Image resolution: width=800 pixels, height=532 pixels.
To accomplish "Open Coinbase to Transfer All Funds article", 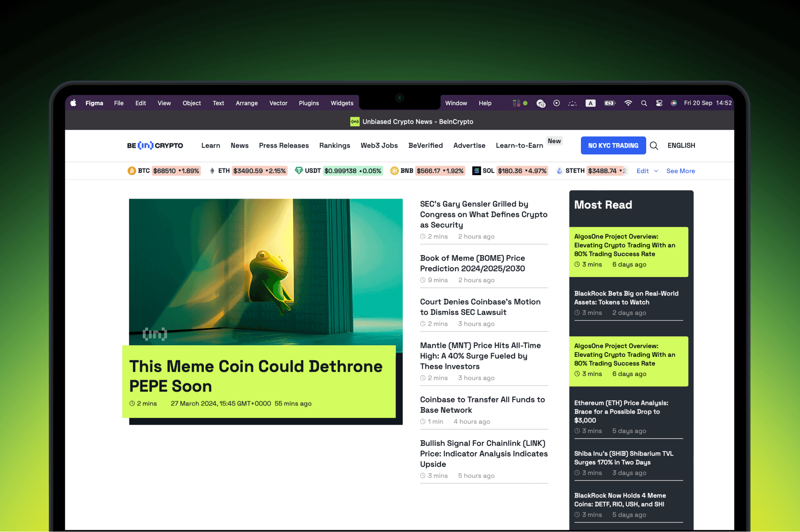I will [482, 405].
